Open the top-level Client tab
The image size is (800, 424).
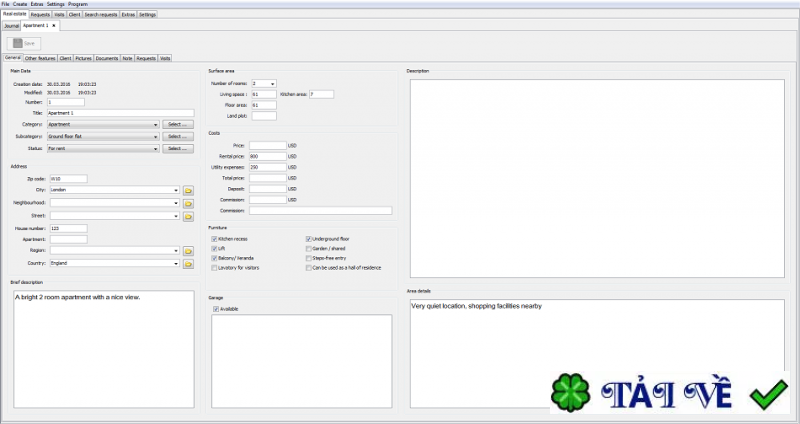point(74,15)
